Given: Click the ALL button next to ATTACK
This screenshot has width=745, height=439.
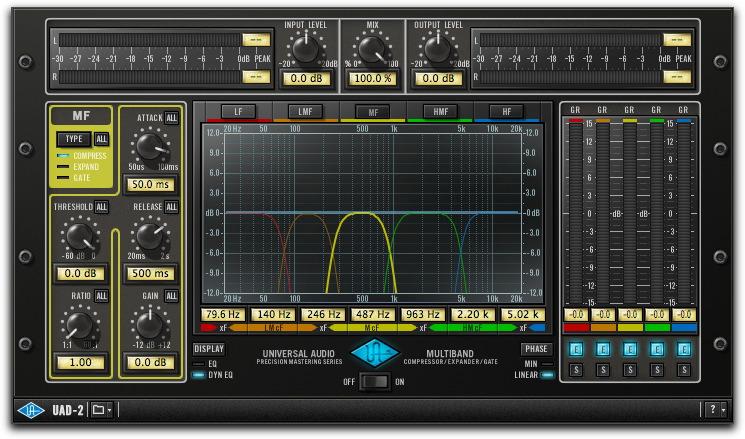Looking at the screenshot, I should click(x=172, y=118).
